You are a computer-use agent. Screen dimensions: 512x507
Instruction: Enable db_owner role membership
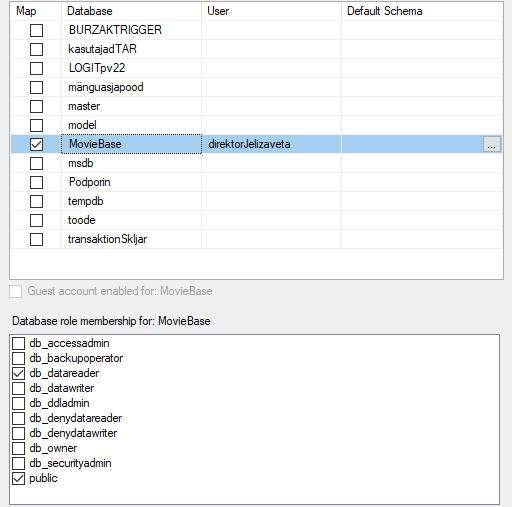(x=18, y=448)
